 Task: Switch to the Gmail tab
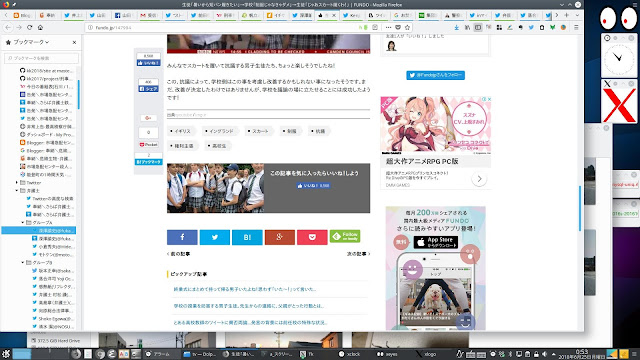[149, 15]
